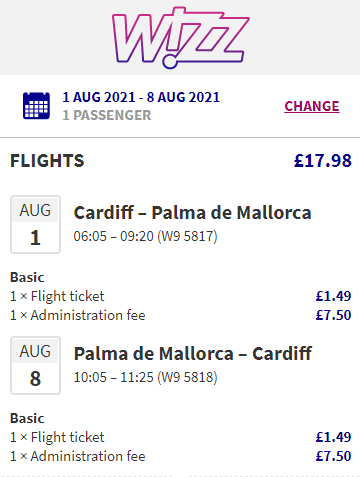Open the blue calendar icon

pos(36,106)
